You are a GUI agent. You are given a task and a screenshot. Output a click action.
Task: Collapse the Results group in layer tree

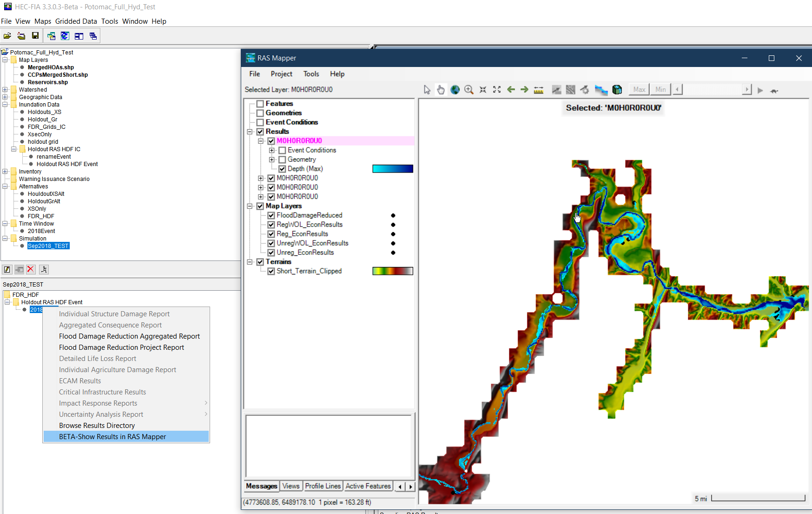250,132
